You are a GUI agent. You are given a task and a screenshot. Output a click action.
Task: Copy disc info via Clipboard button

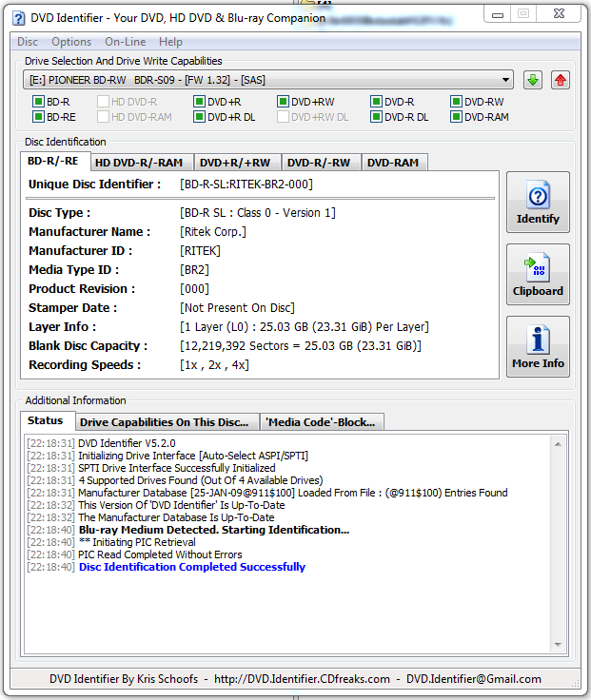(538, 275)
